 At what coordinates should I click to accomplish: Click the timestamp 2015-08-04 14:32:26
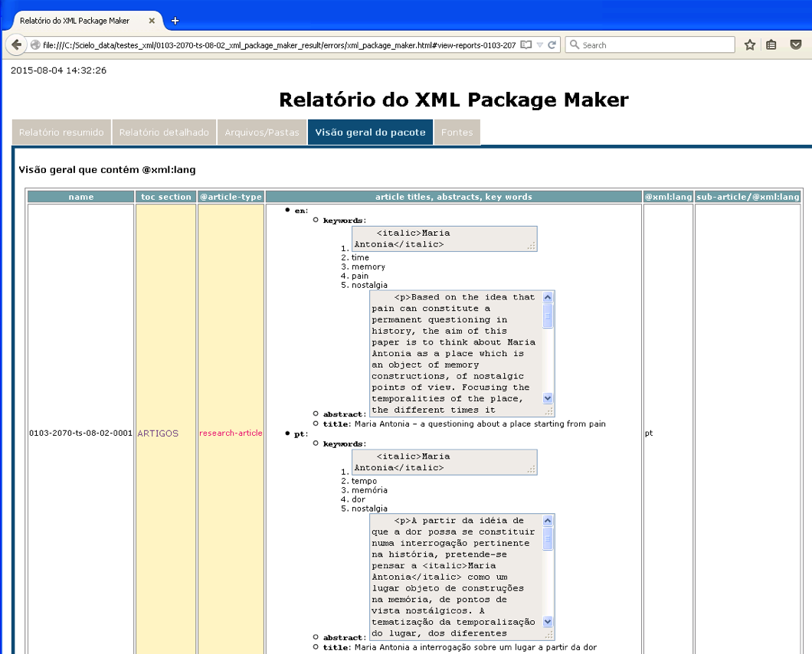click(58, 70)
